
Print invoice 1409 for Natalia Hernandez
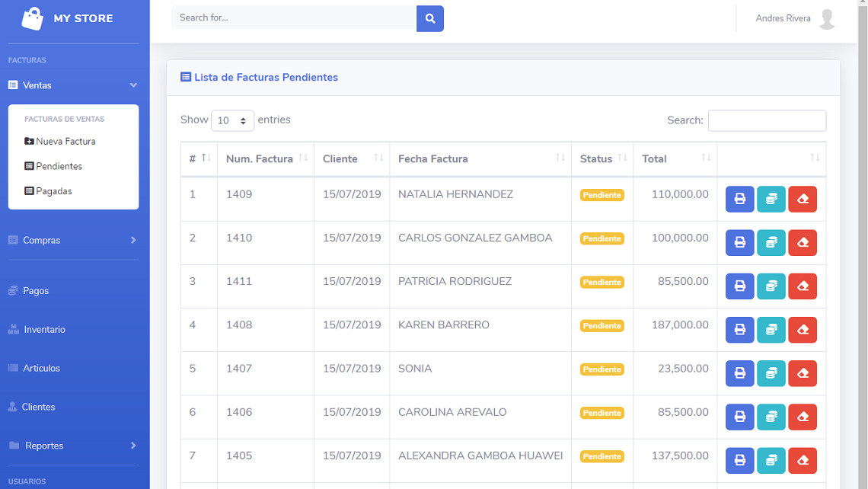click(739, 200)
